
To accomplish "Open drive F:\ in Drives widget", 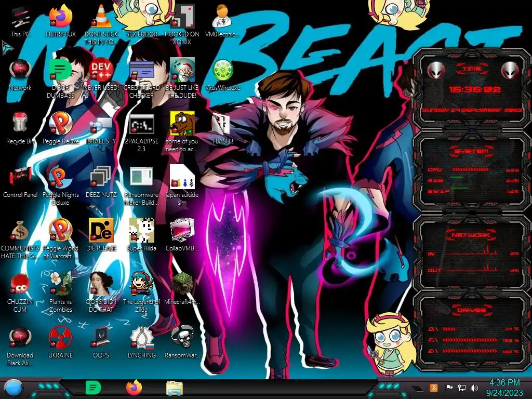I will tap(474, 340).
